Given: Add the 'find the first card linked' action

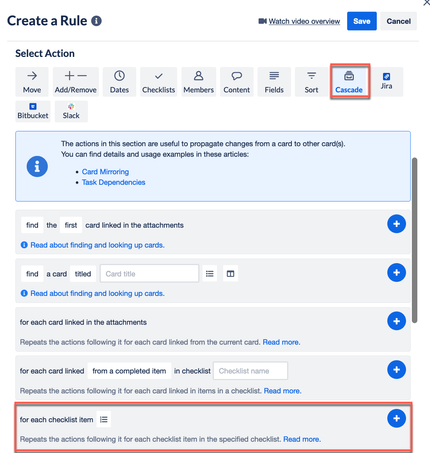Looking at the screenshot, I should 396,224.
